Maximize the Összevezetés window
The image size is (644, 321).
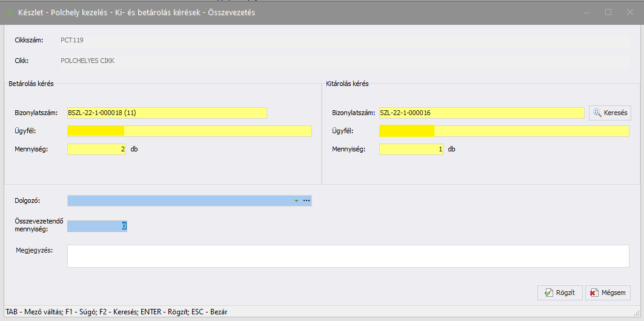click(x=608, y=12)
